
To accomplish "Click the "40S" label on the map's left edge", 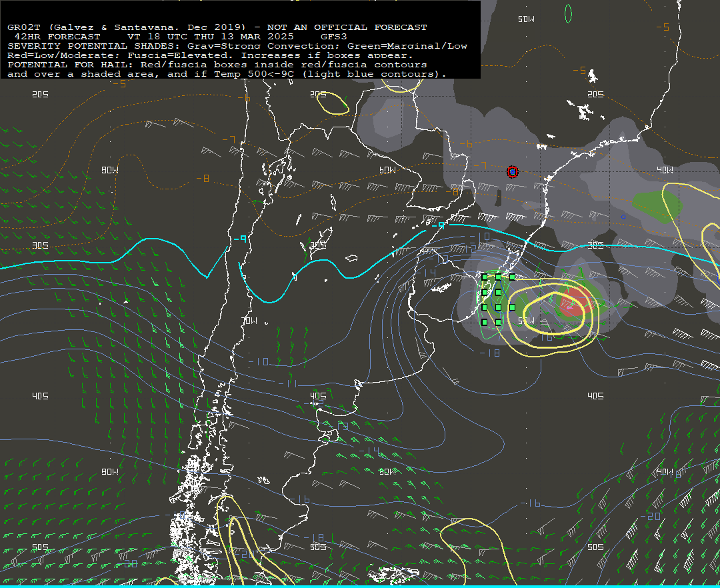I will click(x=40, y=396).
